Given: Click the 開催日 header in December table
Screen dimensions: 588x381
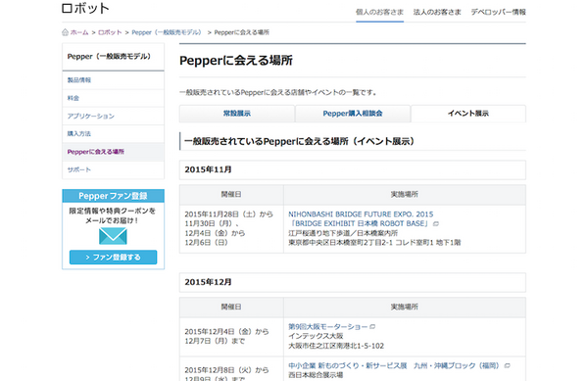Looking at the screenshot, I should click(231, 307).
